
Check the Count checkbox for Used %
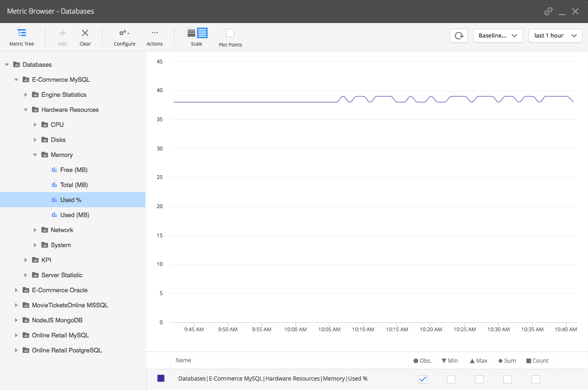pyautogui.click(x=536, y=379)
